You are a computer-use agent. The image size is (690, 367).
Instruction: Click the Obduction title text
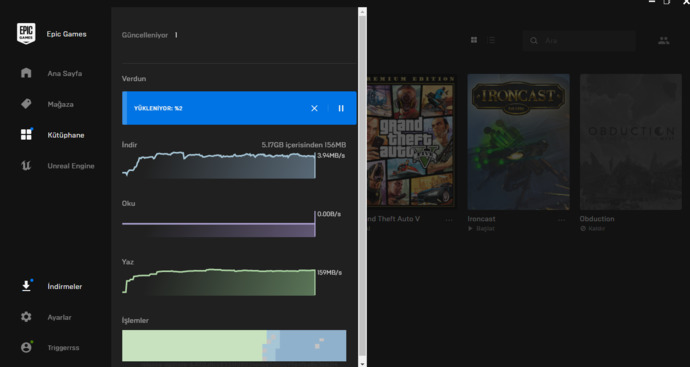(597, 219)
